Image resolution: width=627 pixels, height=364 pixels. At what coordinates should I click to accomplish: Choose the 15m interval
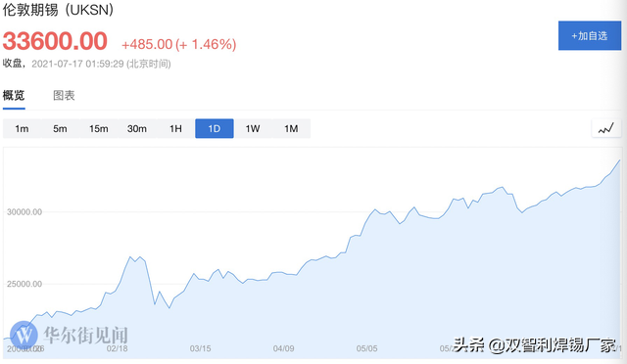[99, 128]
